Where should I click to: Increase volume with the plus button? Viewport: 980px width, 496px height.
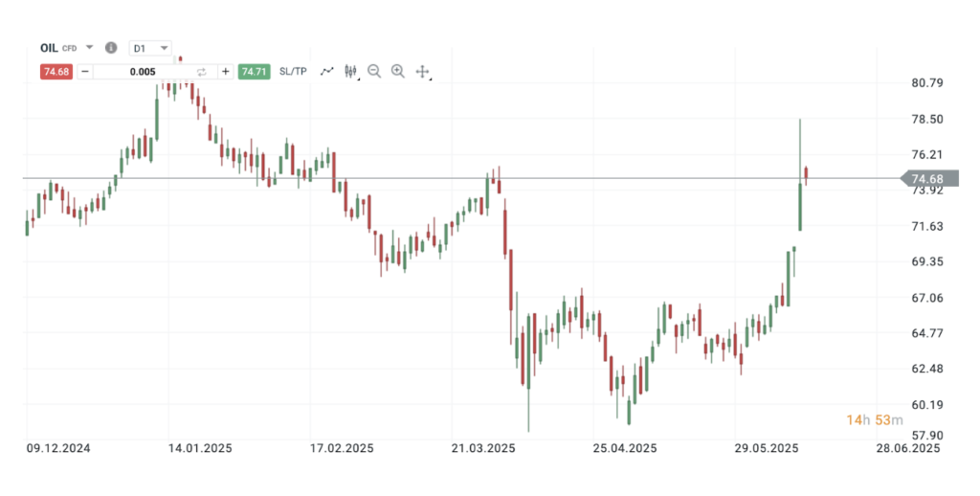coord(226,72)
